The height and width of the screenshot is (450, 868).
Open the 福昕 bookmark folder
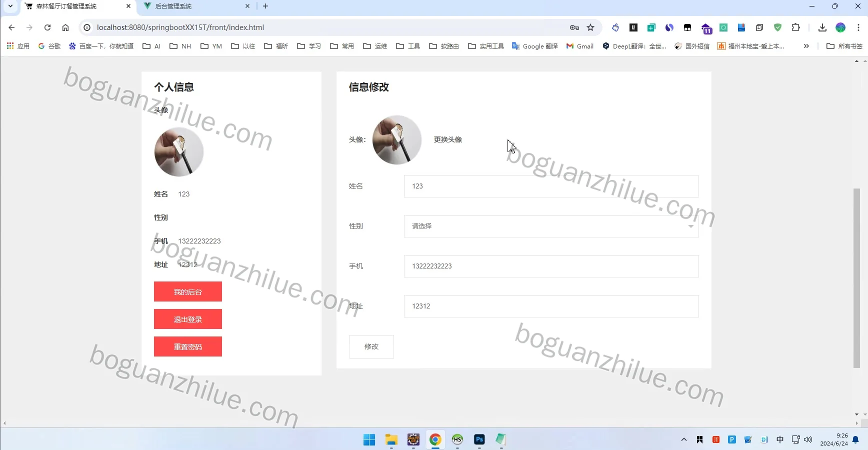(276, 46)
